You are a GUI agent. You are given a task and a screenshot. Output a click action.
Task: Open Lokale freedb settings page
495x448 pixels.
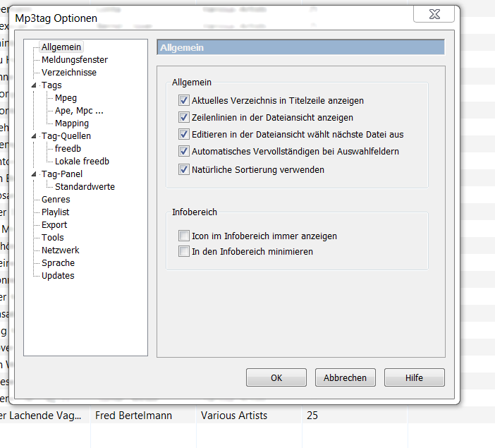click(x=82, y=161)
